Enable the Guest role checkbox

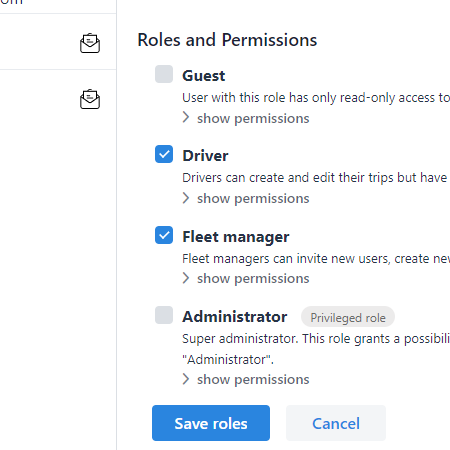pos(164,74)
